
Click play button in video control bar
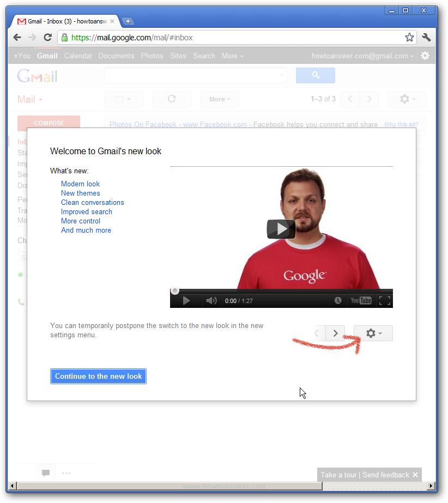186,301
